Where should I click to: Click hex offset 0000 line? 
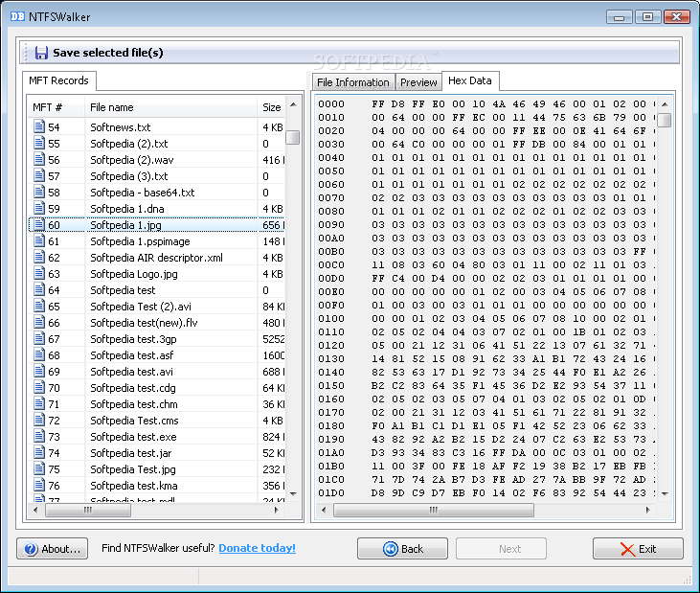(486, 104)
